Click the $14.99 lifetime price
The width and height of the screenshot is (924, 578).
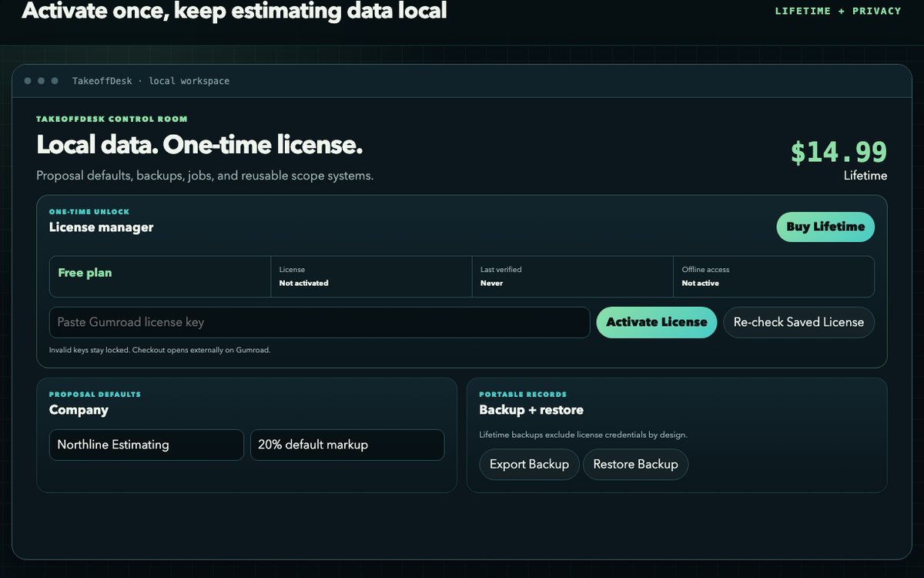coord(839,152)
